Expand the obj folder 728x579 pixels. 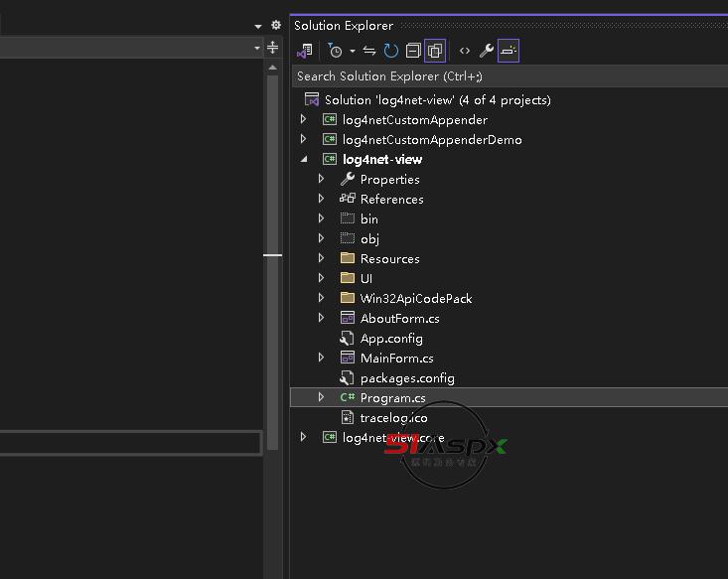[x=321, y=238]
